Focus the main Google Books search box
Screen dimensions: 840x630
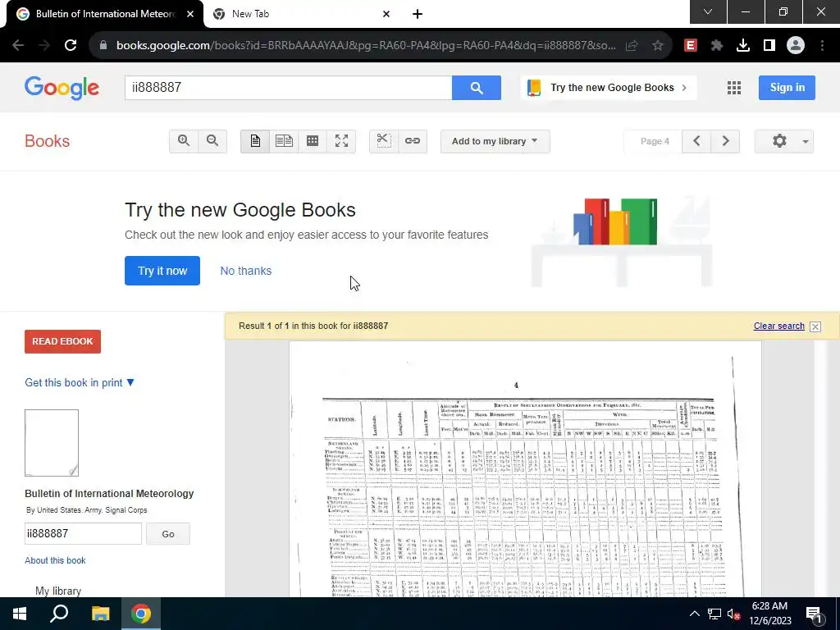pos(288,87)
